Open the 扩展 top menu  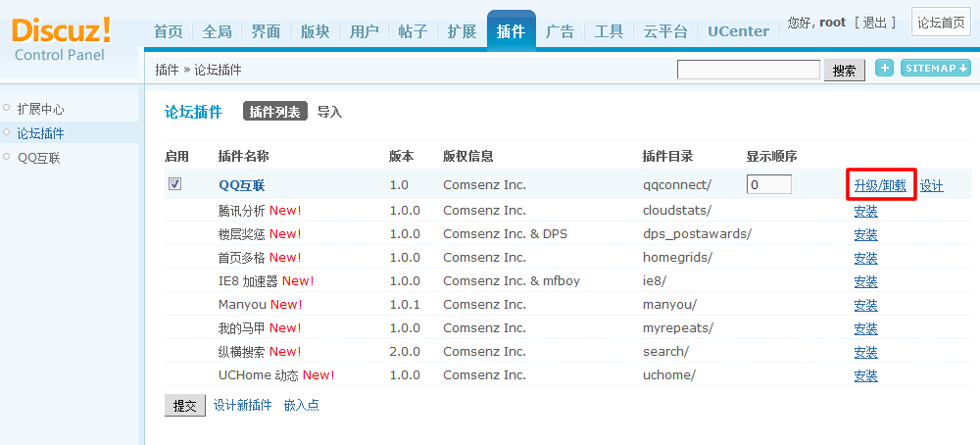[x=462, y=31]
